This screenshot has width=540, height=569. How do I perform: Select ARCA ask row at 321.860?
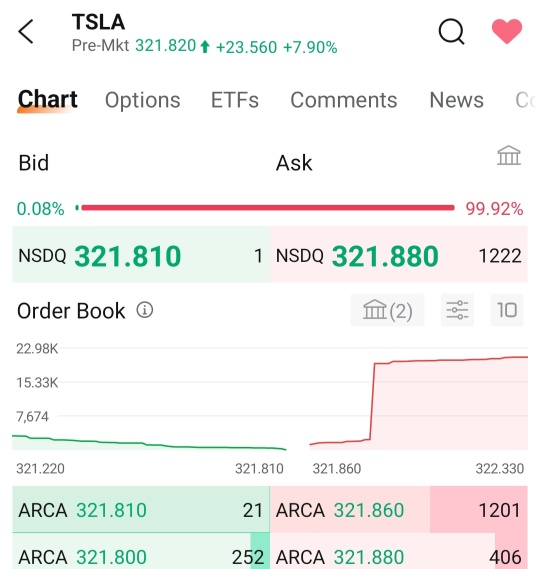(x=398, y=509)
